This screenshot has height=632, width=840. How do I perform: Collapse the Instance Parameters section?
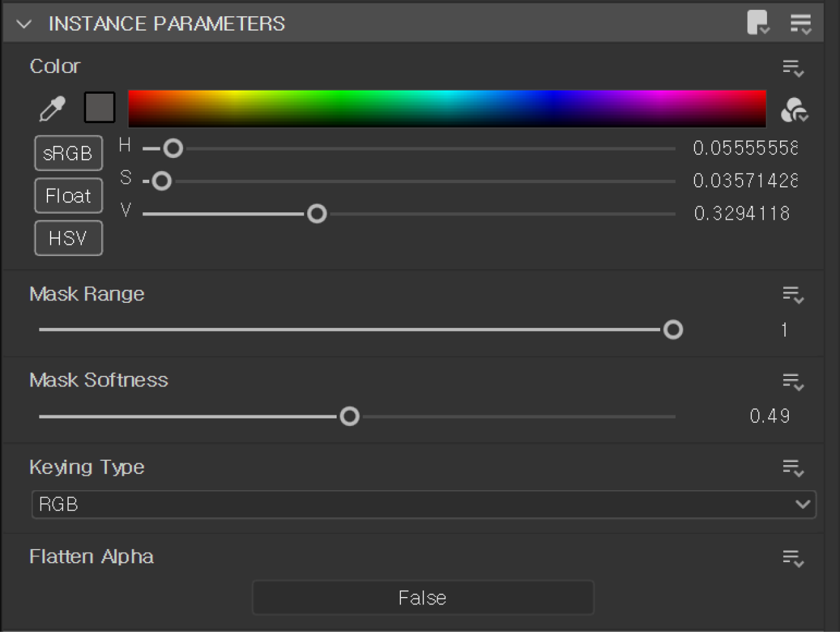pyautogui.click(x=24, y=24)
